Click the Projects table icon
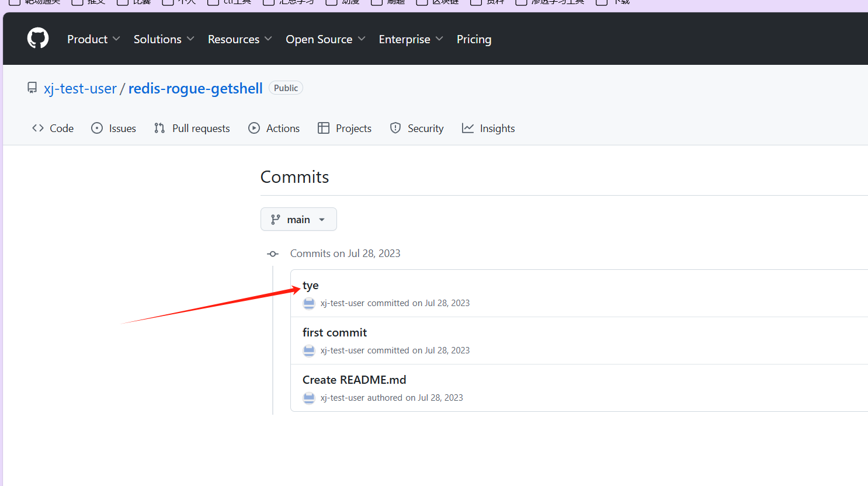868x486 pixels. pos(324,128)
